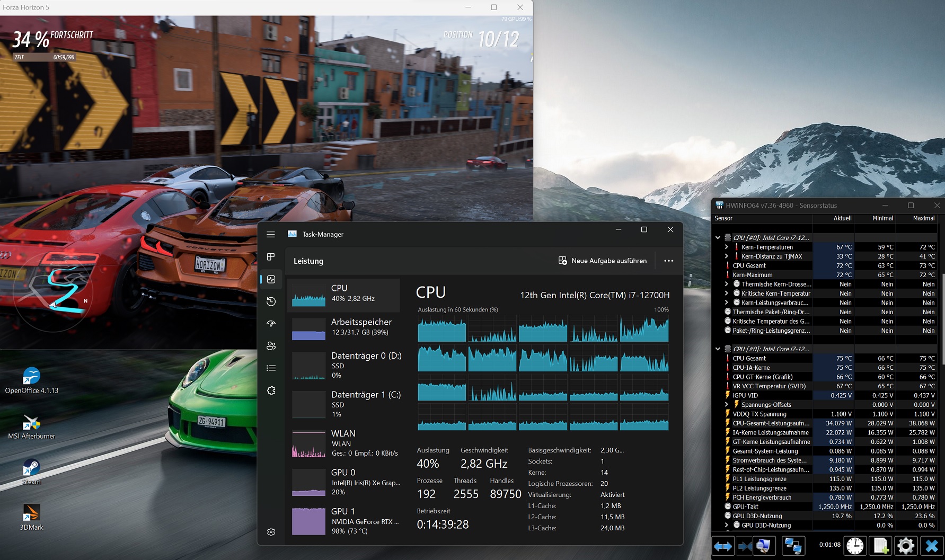Click the Handles value 89750

505,494
